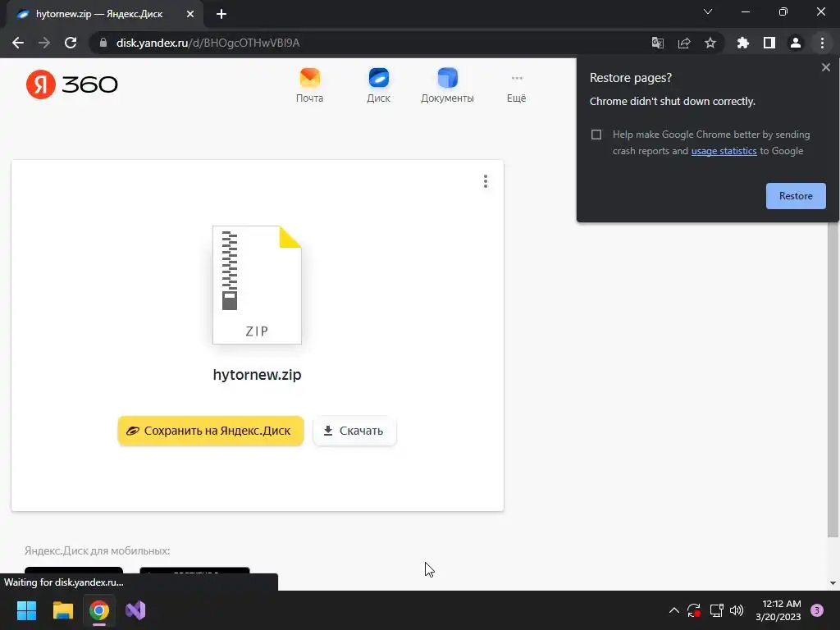Enable sending crash reports checkbox
Image resolution: width=840 pixels, height=630 pixels.
pos(596,135)
